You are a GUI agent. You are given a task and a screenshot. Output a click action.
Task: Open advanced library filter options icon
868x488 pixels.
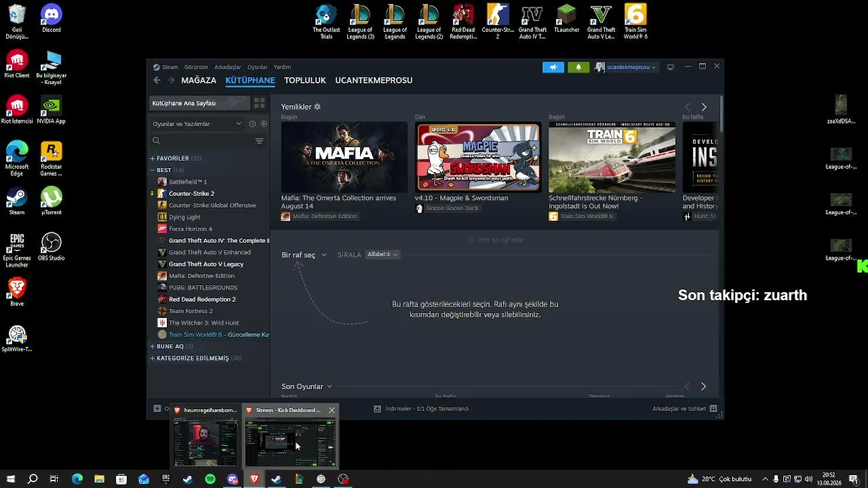[x=259, y=141]
